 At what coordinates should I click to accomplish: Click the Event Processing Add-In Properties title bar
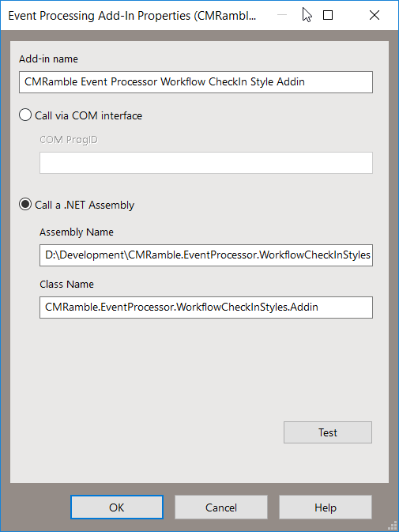[x=132, y=16]
